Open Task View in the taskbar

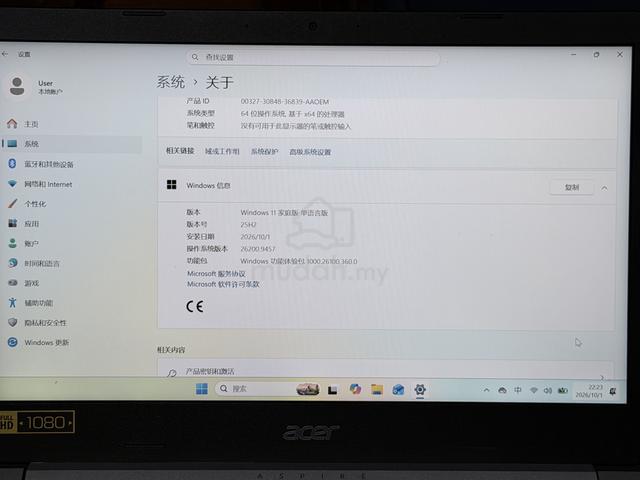[x=333, y=390]
